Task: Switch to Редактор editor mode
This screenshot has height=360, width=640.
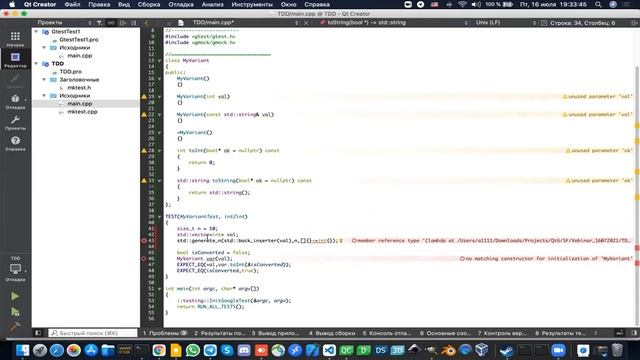Action: (15, 60)
